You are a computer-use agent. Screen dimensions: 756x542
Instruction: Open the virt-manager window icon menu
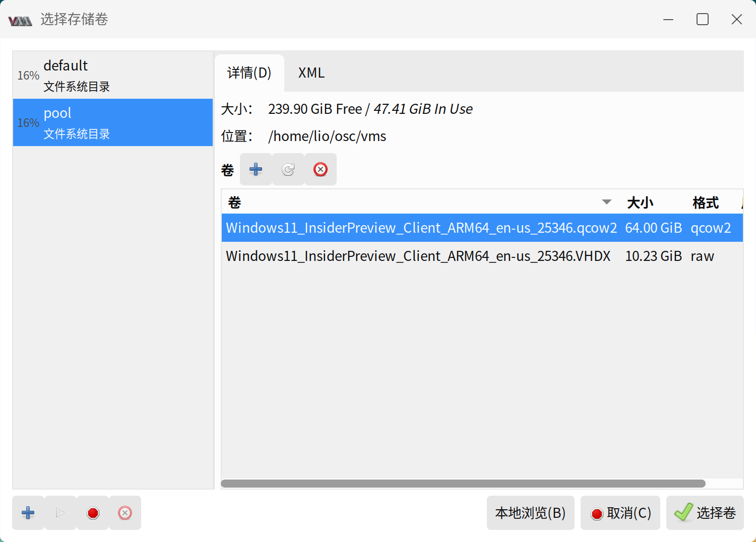tap(20, 20)
